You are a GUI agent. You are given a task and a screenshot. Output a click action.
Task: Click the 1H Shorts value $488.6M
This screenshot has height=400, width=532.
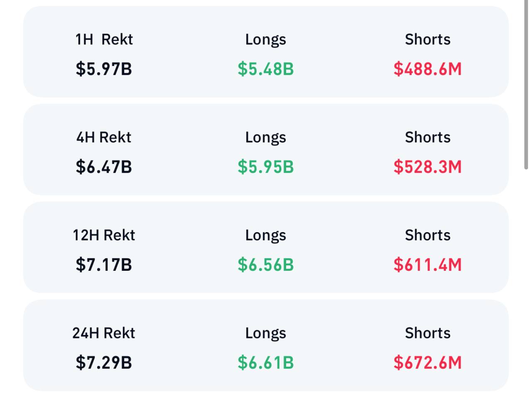[427, 69]
